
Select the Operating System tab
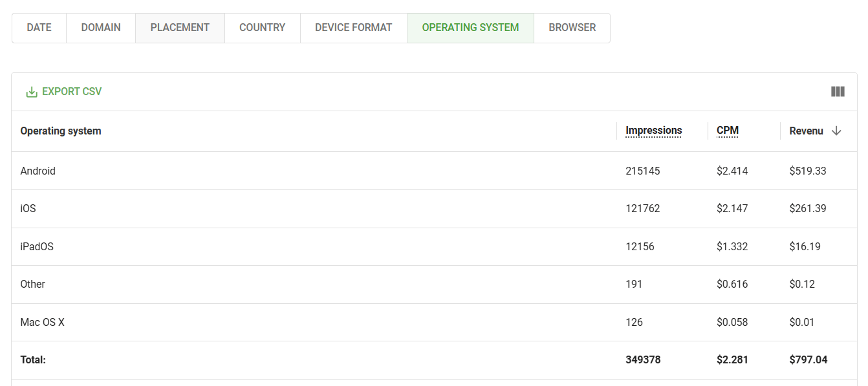(470, 28)
